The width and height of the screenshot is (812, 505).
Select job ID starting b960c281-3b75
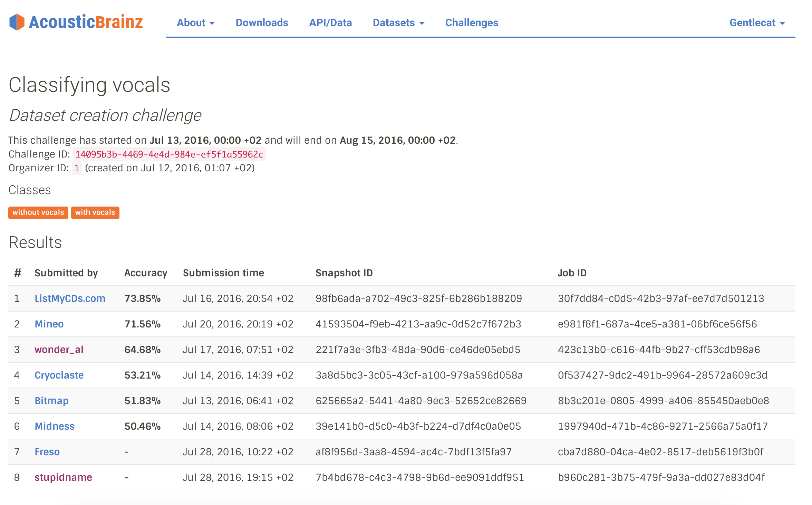pyautogui.click(x=661, y=477)
